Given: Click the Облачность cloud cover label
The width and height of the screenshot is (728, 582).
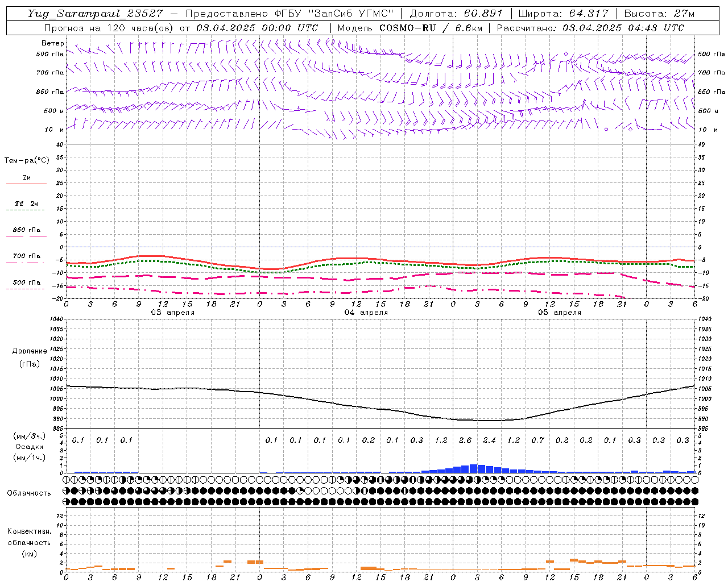Looking at the screenshot, I should point(29,493).
